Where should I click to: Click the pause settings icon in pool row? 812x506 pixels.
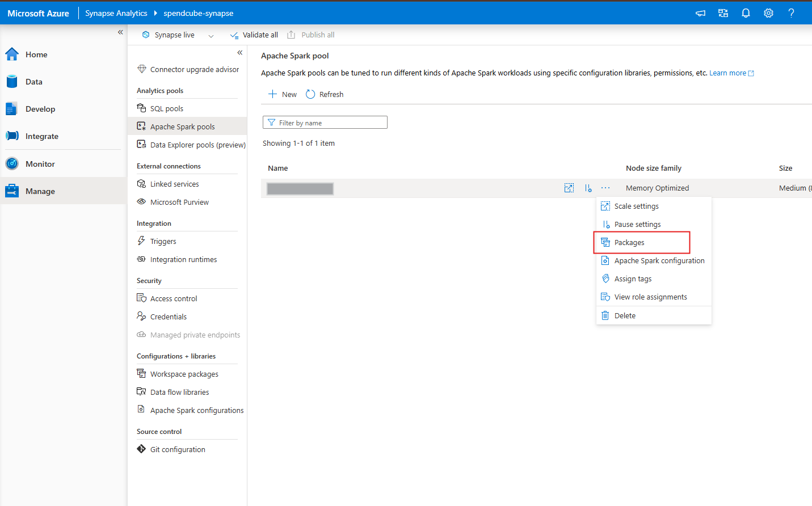coord(588,188)
